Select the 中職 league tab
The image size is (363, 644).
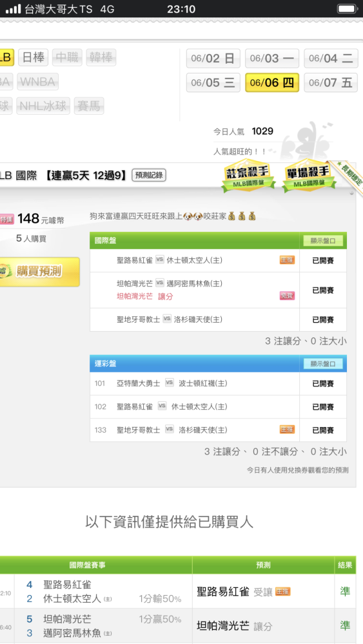[67, 57]
